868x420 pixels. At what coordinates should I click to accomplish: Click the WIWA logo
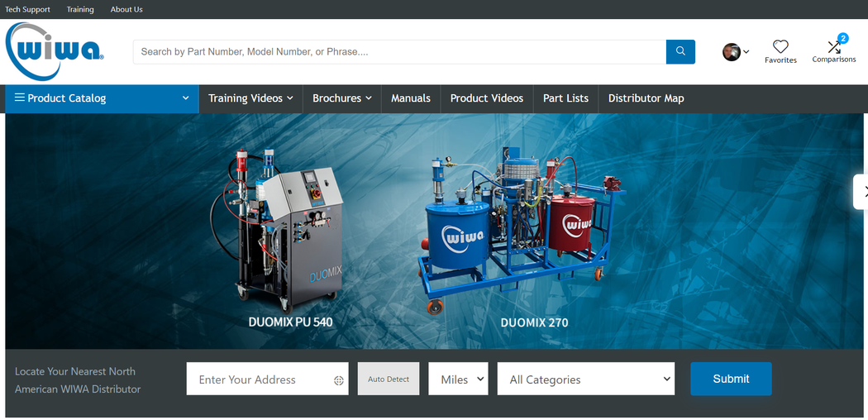[55, 51]
